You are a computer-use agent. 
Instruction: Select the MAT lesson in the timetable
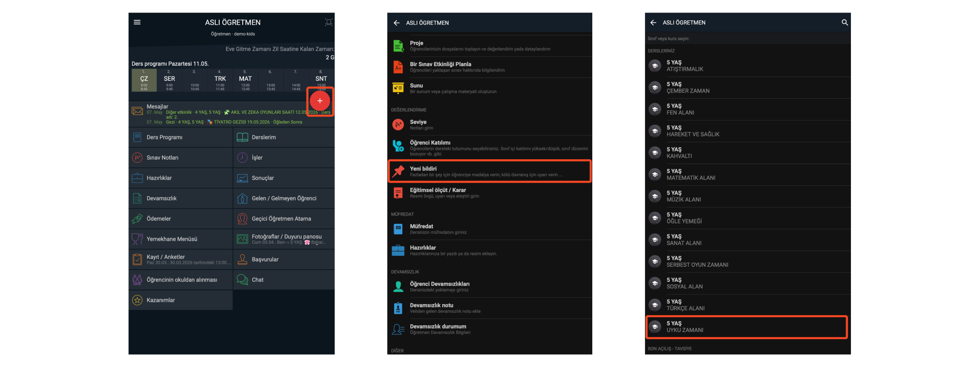pos(245,80)
